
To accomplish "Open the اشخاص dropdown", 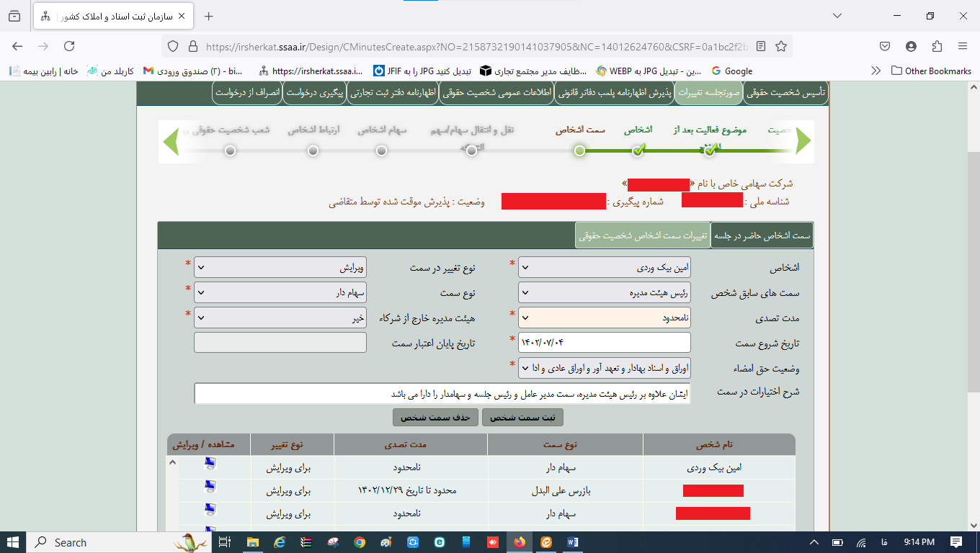I will click(605, 267).
